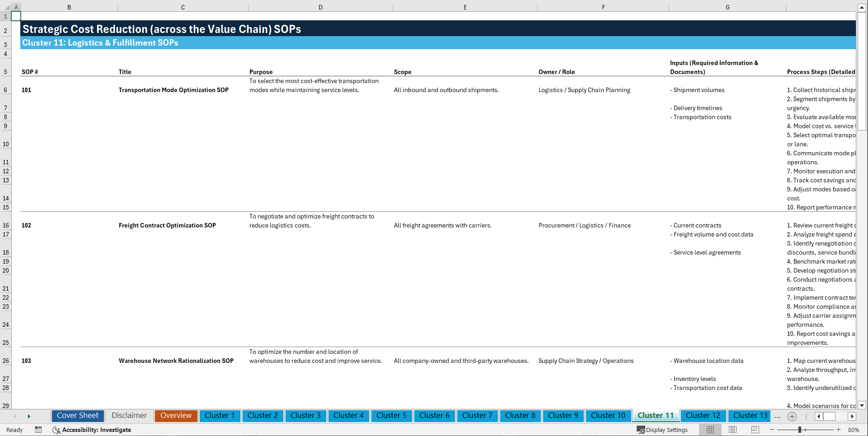This screenshot has height=436, width=868.
Task: Click the 80% zoom level indicator
Action: point(855,430)
